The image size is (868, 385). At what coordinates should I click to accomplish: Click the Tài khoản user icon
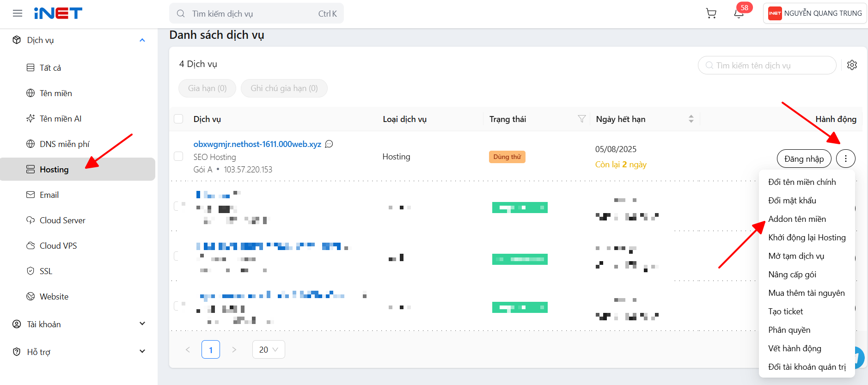pos(17,324)
